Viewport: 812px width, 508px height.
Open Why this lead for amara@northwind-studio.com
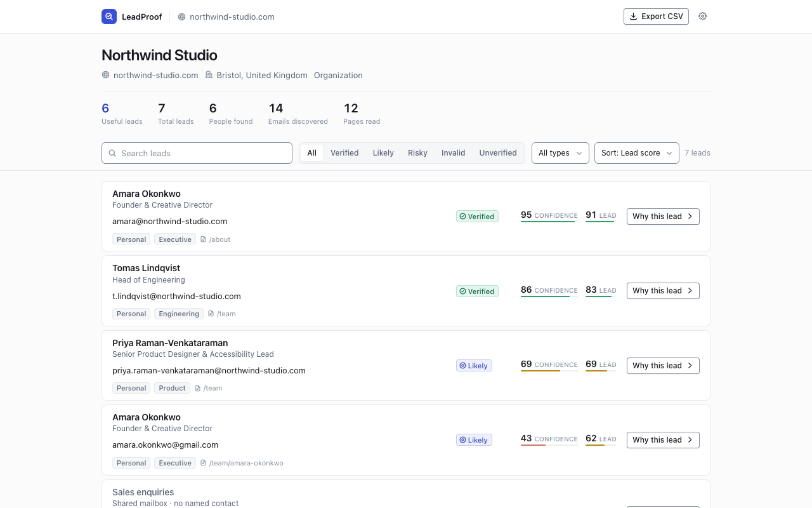tap(663, 217)
